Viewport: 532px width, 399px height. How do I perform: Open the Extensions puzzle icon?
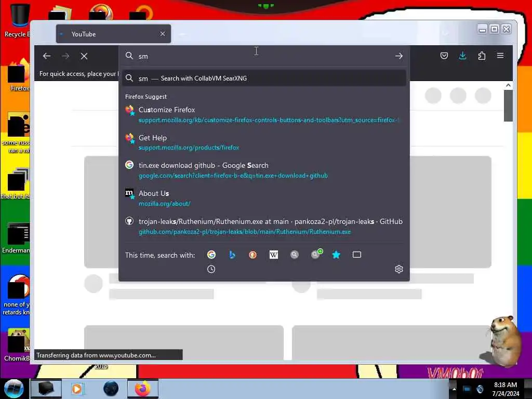pos(482,56)
